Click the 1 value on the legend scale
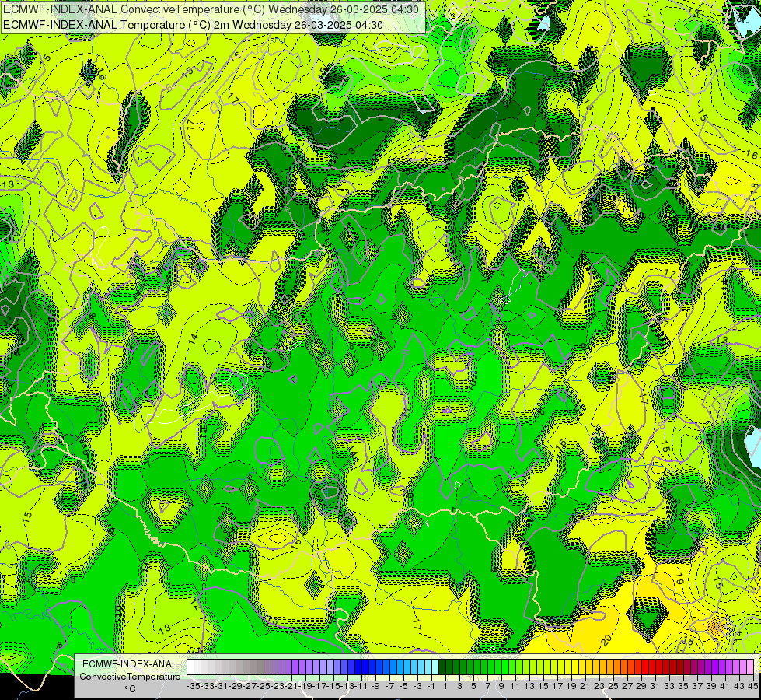Image resolution: width=761 pixels, height=700 pixels. [x=445, y=686]
